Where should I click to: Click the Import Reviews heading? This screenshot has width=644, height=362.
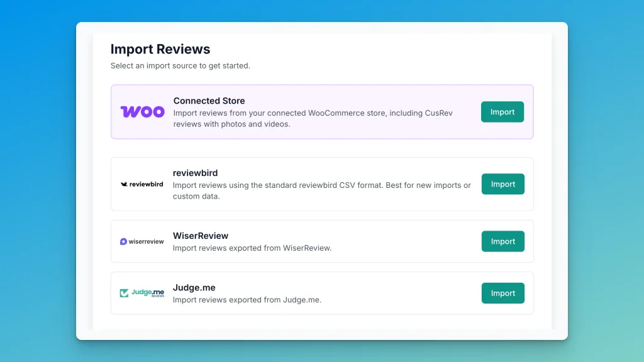pyautogui.click(x=160, y=49)
